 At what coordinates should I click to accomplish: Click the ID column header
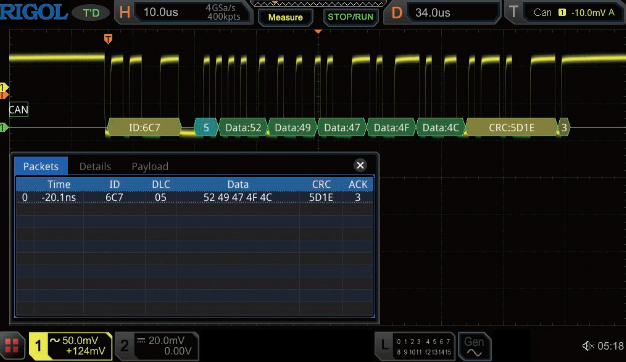[x=115, y=184]
